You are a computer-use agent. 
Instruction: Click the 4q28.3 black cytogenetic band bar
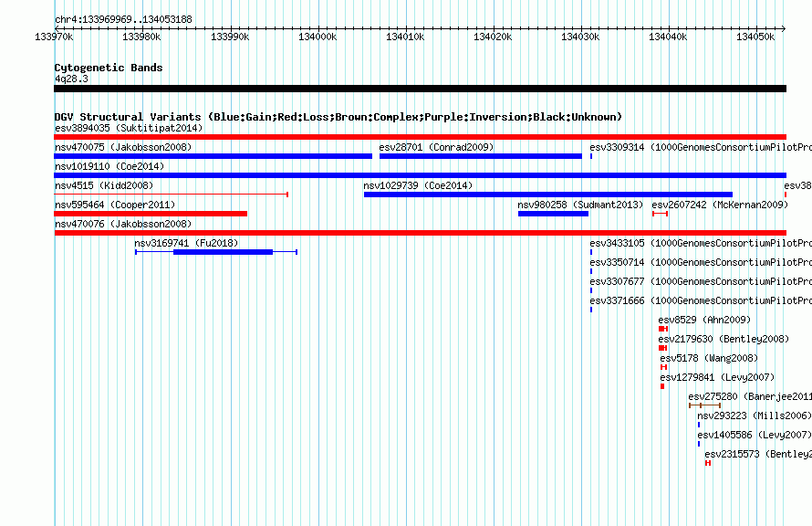click(x=420, y=89)
